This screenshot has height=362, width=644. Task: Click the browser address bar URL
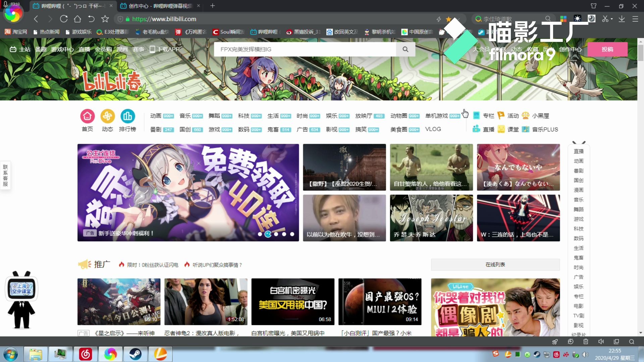coord(164,19)
